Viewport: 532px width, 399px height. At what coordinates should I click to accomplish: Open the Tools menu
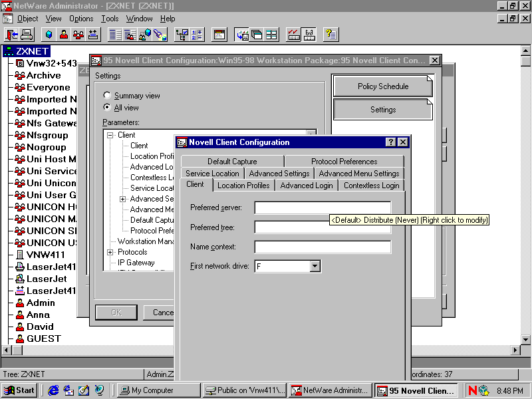coord(110,19)
